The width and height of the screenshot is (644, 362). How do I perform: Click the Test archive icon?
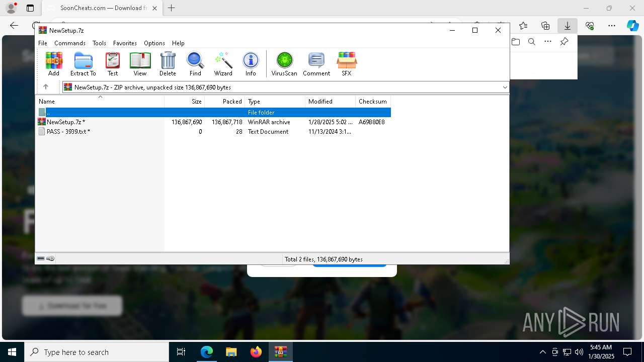tap(113, 64)
